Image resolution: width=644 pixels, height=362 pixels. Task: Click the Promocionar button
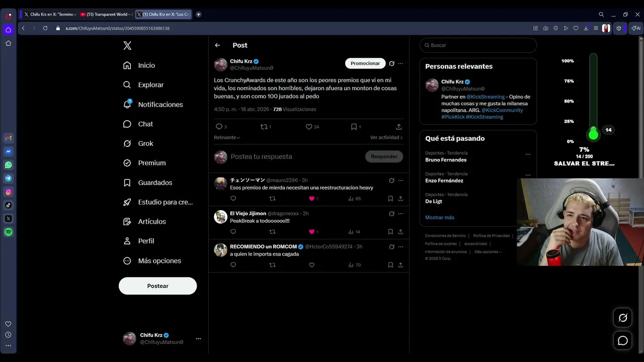click(365, 63)
